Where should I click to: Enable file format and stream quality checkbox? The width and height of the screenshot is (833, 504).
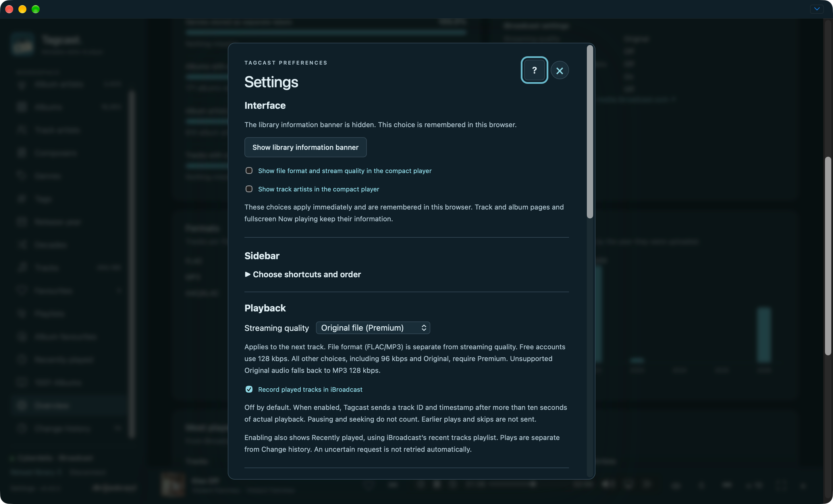point(249,170)
